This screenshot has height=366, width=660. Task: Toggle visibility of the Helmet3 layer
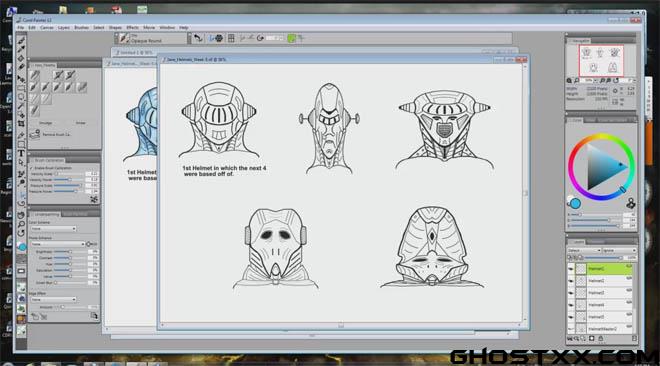tap(571, 293)
